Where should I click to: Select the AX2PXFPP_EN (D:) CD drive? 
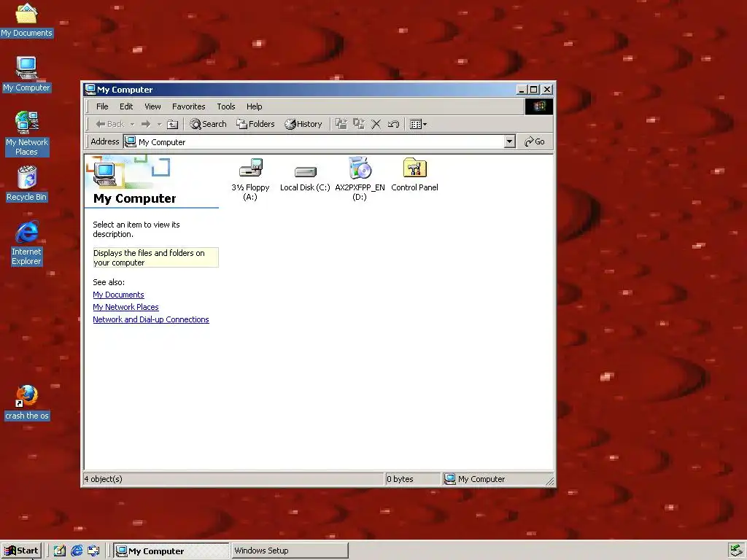pos(360,168)
